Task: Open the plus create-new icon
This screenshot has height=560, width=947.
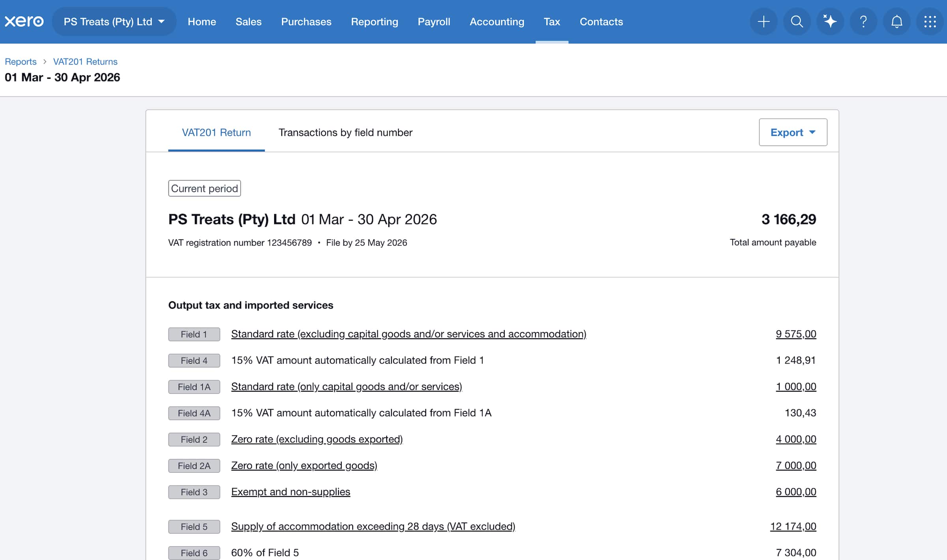Action: click(x=764, y=21)
